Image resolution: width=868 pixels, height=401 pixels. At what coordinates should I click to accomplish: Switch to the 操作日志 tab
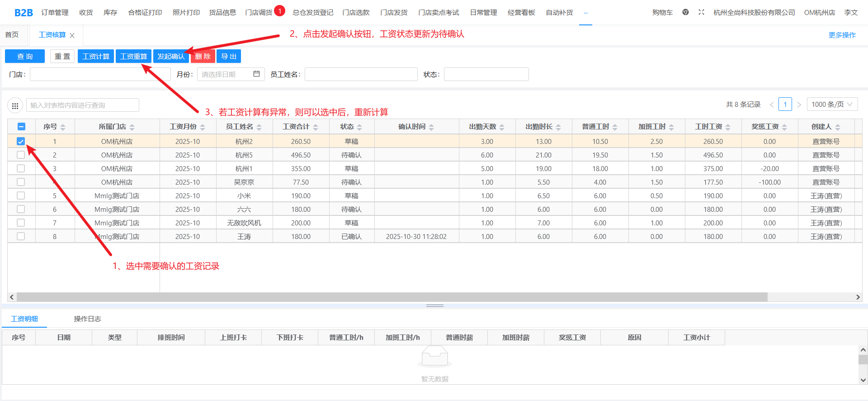pyautogui.click(x=87, y=319)
